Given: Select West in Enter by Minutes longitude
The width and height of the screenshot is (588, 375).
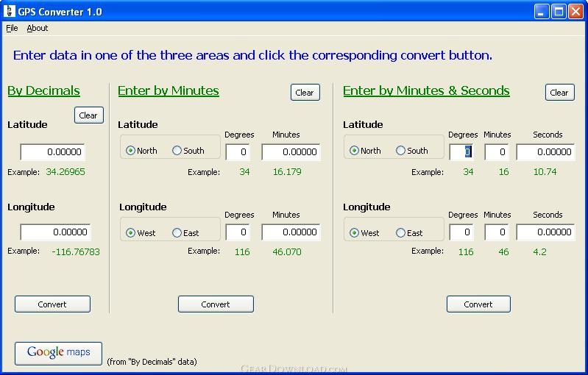Looking at the screenshot, I should pos(141,232).
